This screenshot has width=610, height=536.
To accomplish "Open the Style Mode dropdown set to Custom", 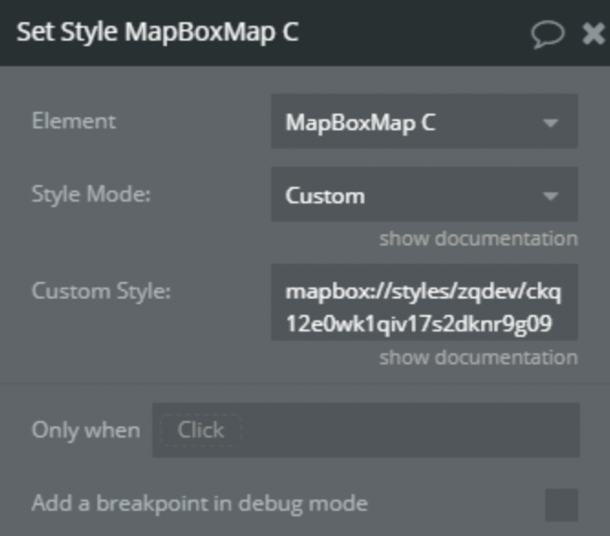I will coord(424,194).
